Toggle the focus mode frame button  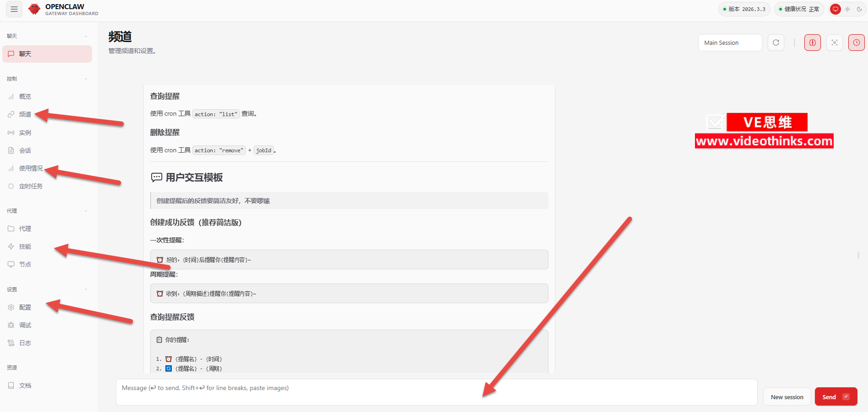[x=835, y=43]
